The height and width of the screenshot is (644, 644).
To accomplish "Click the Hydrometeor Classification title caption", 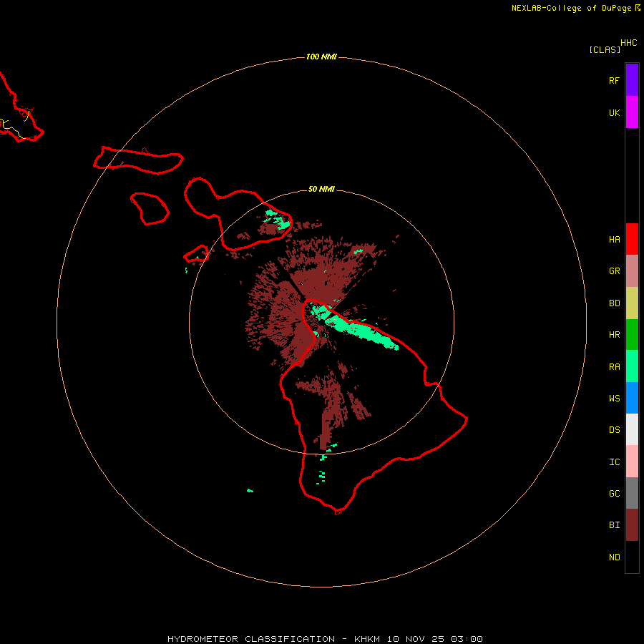I will click(325, 639).
